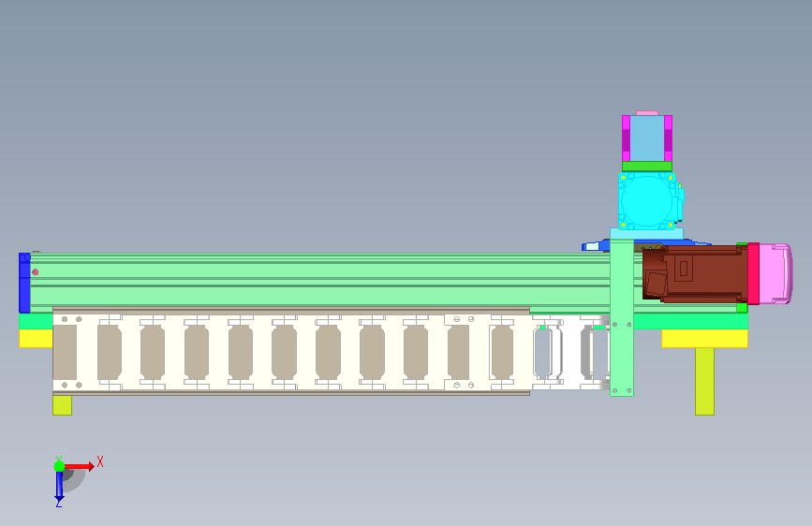Click the Z label of the triad
Viewport: 812px width, 526px height.
[59, 504]
